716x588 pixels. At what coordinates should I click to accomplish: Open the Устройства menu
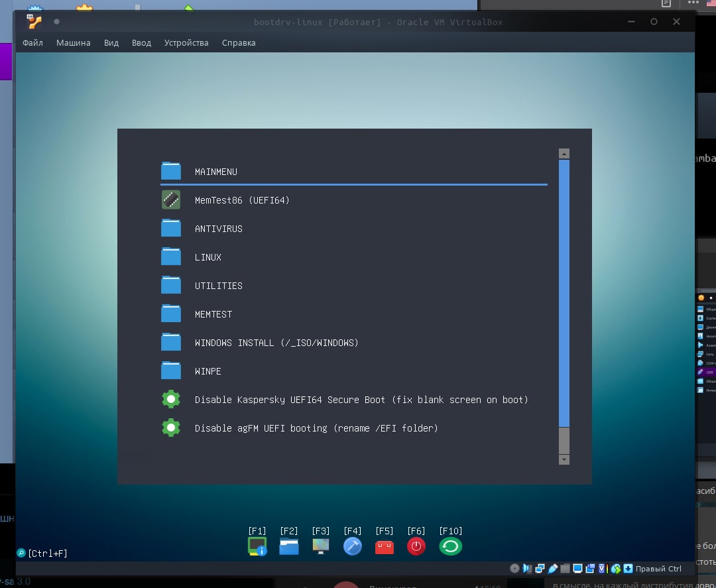(x=186, y=42)
